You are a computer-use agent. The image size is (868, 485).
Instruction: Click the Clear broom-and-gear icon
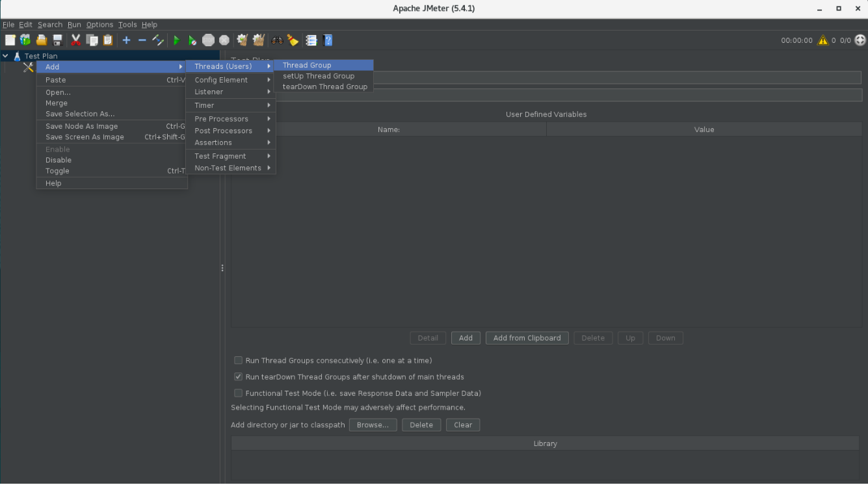coord(243,40)
